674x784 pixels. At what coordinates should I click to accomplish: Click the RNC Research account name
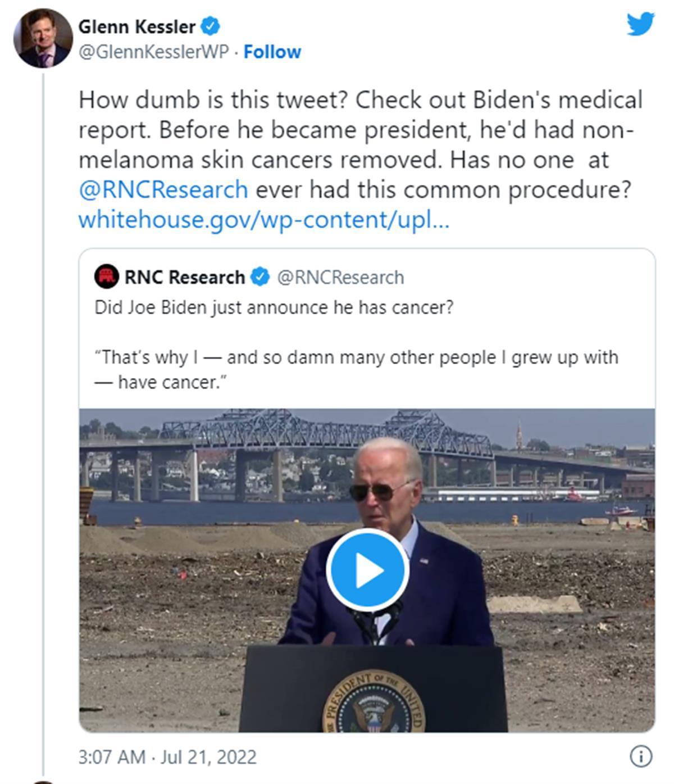(185, 277)
